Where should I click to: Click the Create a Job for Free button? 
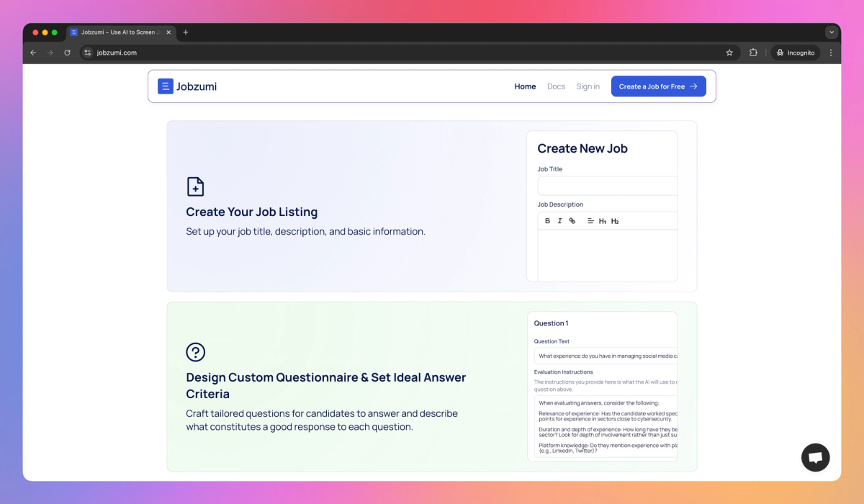(x=658, y=86)
